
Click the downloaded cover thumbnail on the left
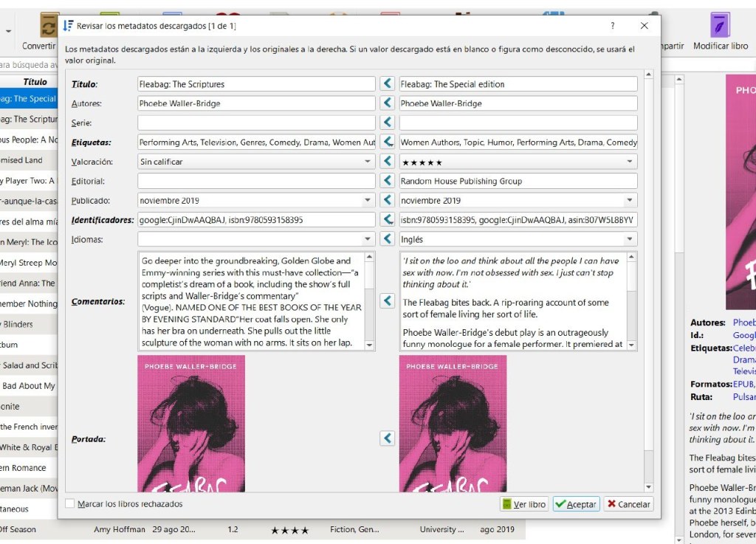pyautogui.click(x=191, y=422)
